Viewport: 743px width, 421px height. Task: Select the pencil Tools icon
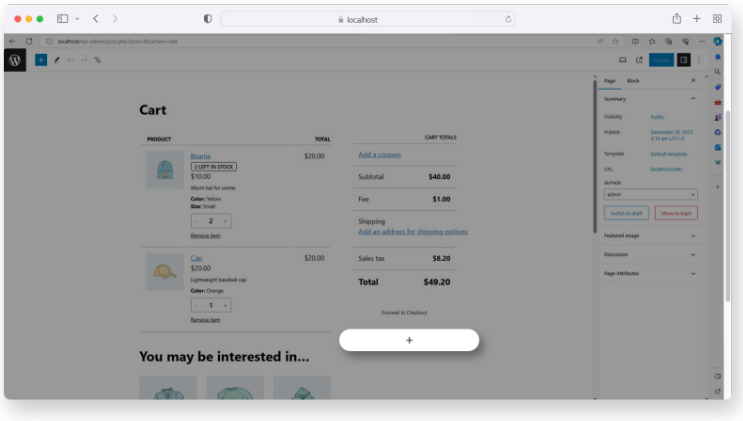56,60
